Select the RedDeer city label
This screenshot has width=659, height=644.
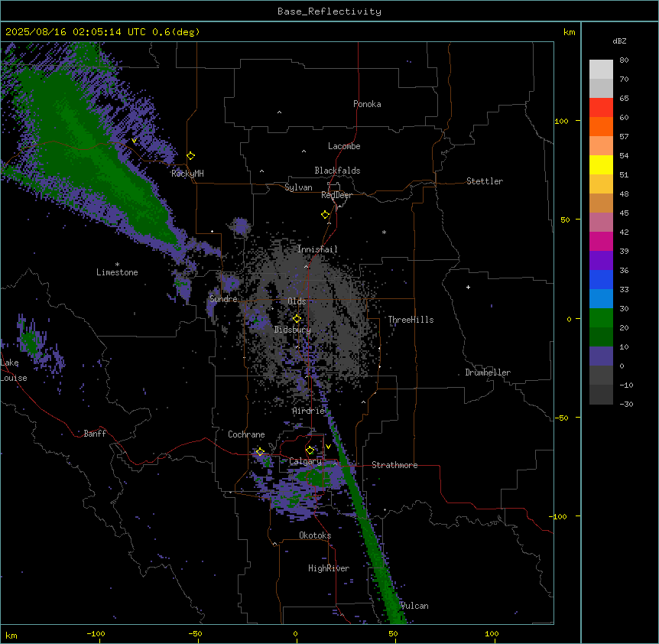tap(336, 195)
